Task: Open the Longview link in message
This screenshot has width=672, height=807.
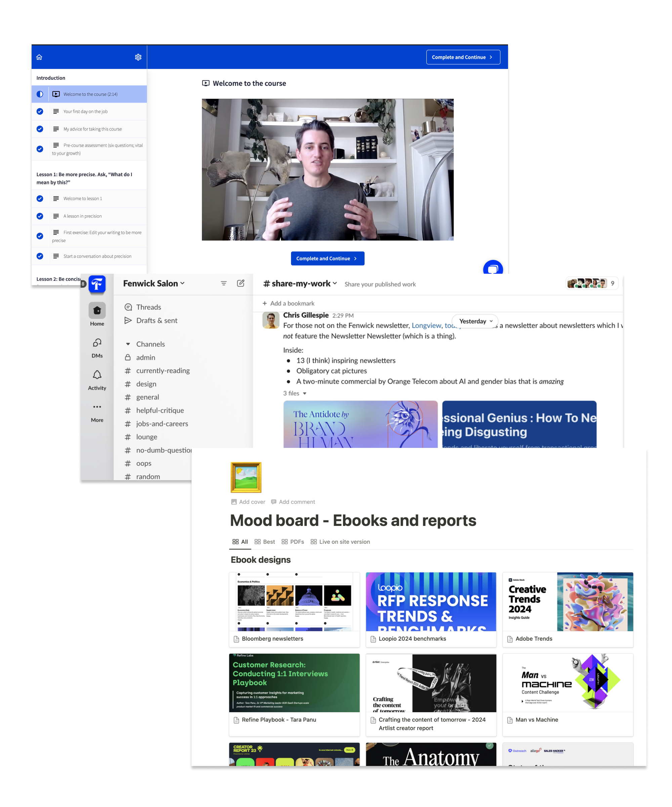Action: pos(426,326)
